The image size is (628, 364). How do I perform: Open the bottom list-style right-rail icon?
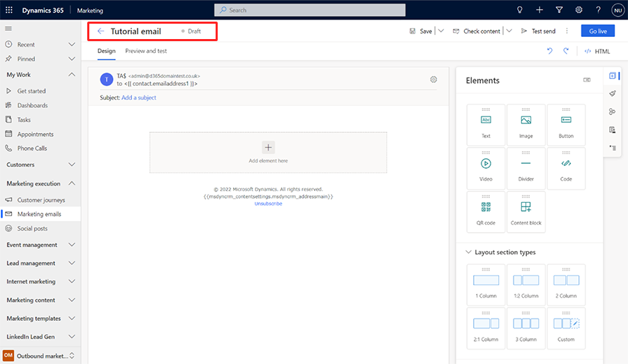pyautogui.click(x=613, y=148)
